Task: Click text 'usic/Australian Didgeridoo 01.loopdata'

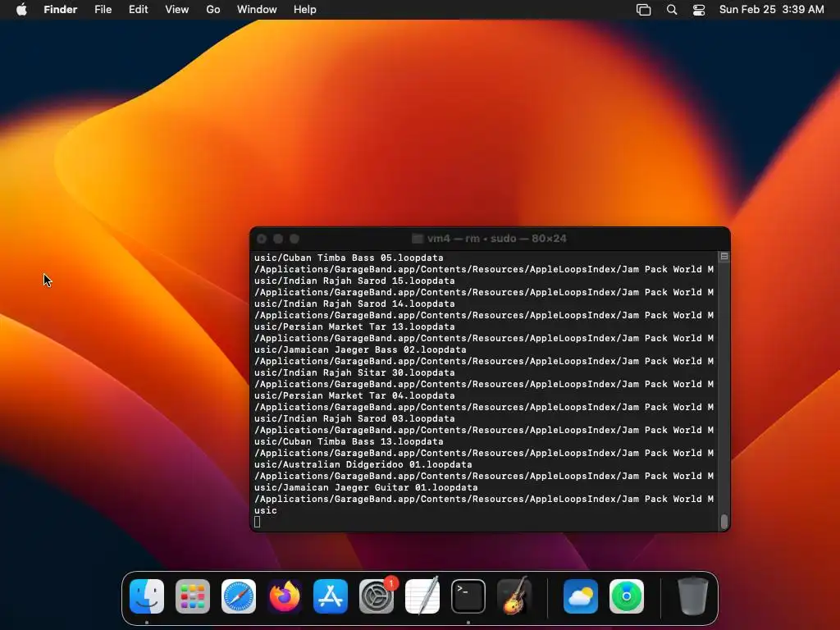Action: (363, 465)
